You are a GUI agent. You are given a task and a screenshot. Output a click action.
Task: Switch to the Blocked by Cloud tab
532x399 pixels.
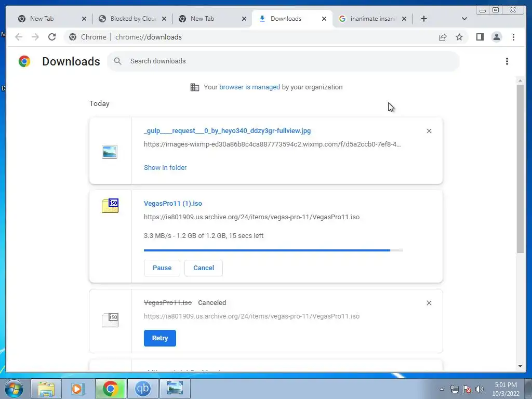click(134, 19)
